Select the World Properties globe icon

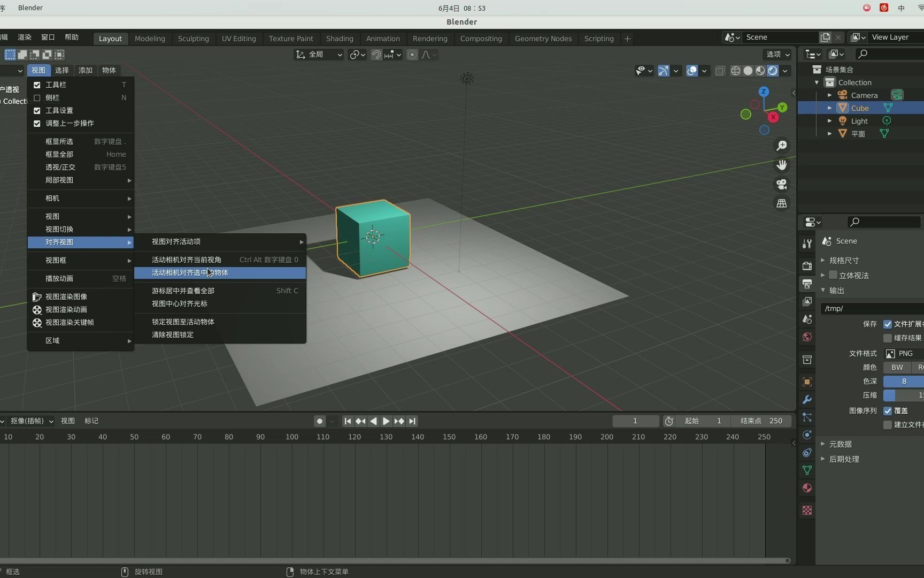coord(806,337)
